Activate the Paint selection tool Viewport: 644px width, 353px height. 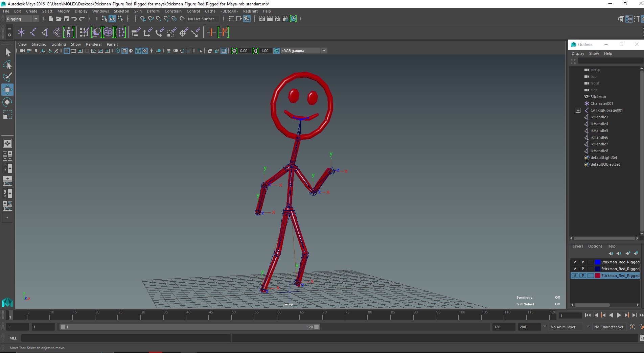(7, 77)
